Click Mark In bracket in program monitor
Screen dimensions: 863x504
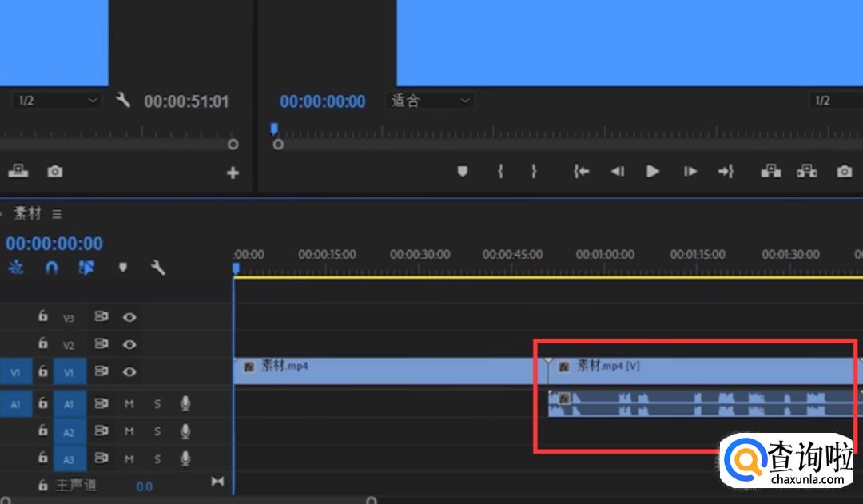(x=500, y=171)
